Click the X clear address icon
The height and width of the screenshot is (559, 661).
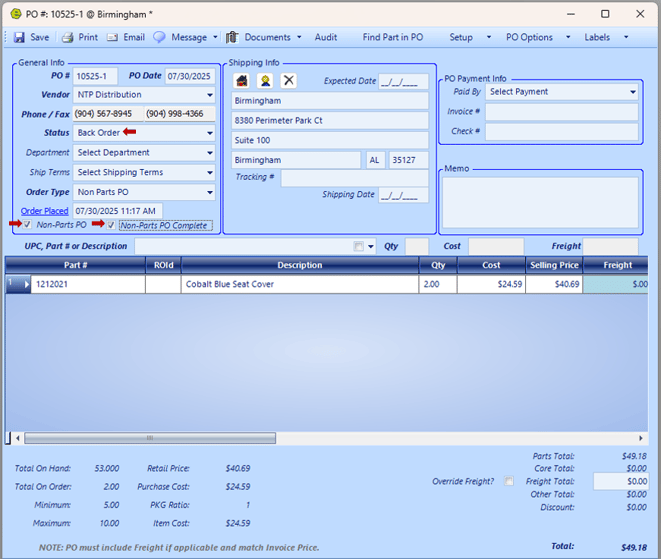pyautogui.click(x=289, y=80)
